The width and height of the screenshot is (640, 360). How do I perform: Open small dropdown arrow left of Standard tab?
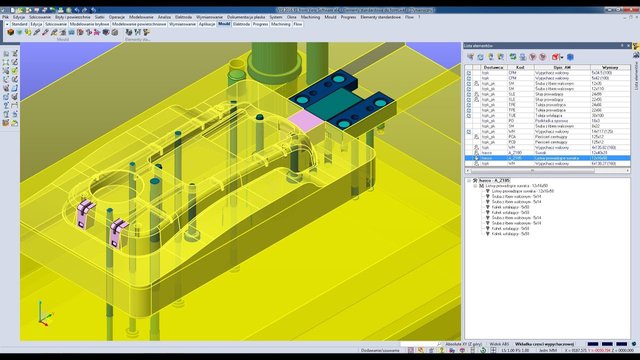click(x=7, y=24)
